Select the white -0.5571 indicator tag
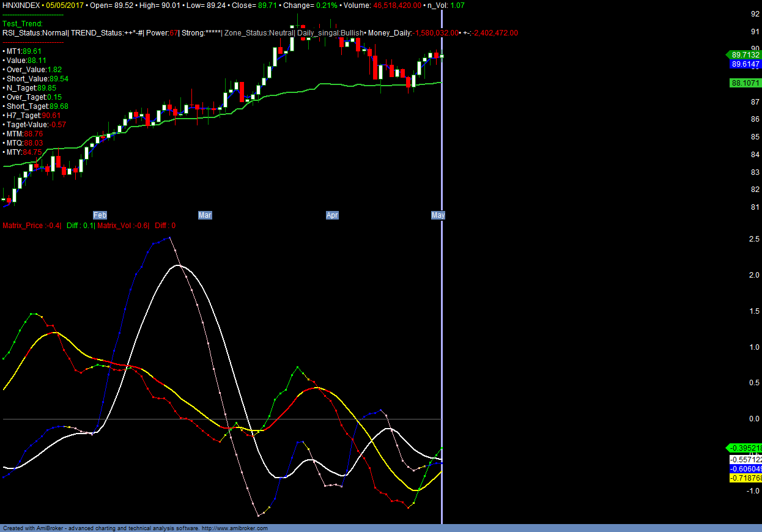Screen dimensions: 762x532 point(745,459)
